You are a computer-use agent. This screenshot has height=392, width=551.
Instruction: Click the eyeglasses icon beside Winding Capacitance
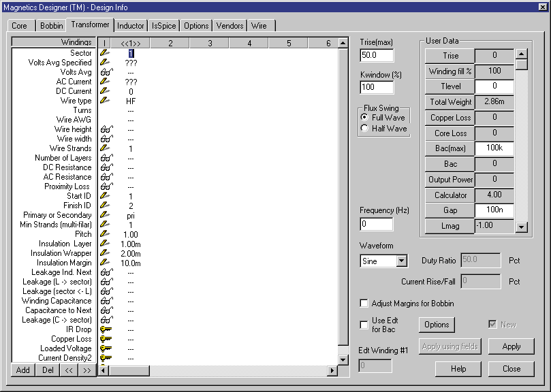pyautogui.click(x=106, y=300)
